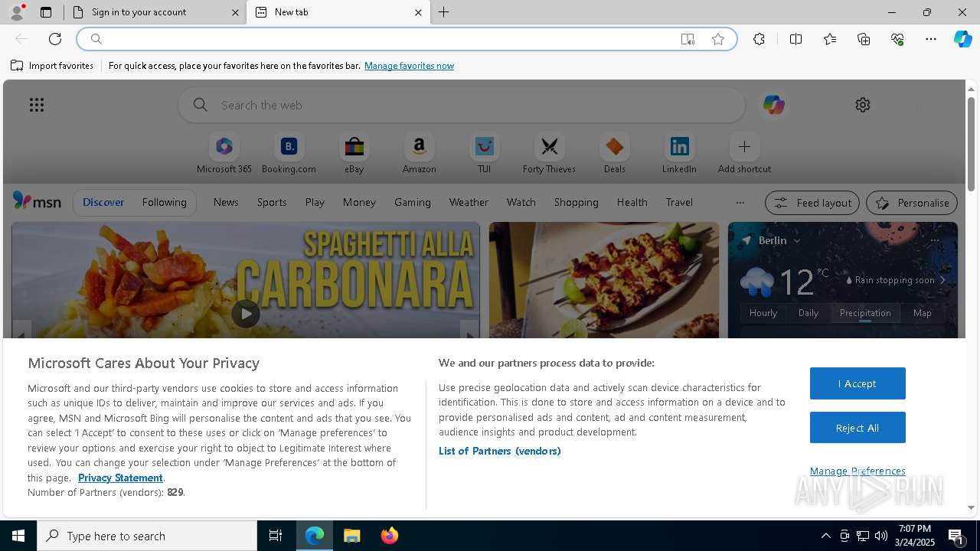Close the New tab tab
980x551 pixels.
coord(418,12)
